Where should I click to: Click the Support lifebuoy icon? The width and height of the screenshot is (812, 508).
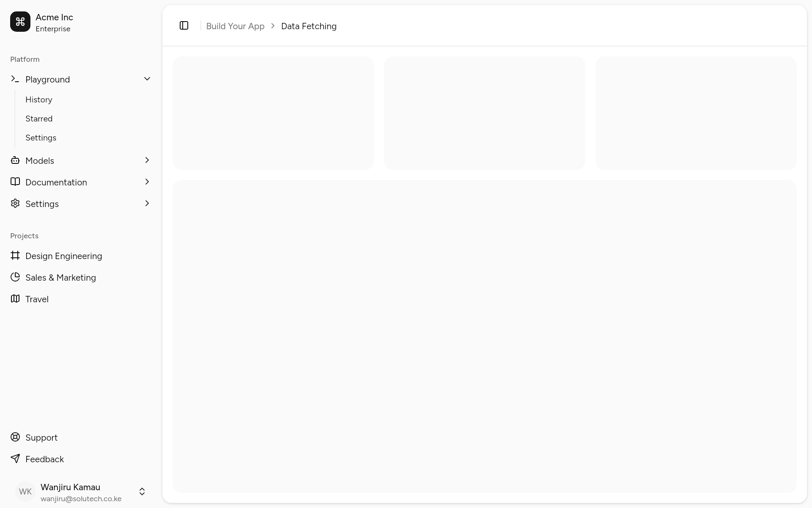(x=15, y=437)
